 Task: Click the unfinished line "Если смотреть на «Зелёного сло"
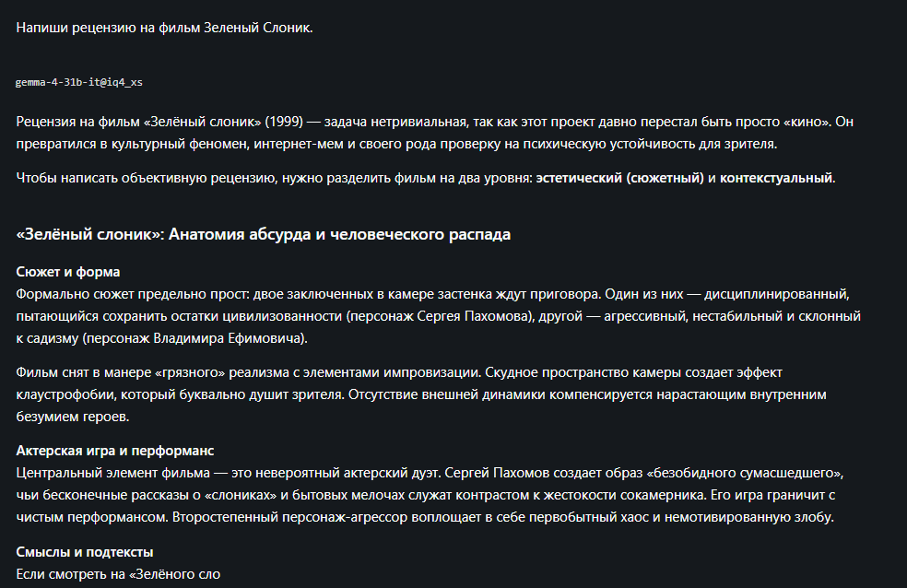118,574
